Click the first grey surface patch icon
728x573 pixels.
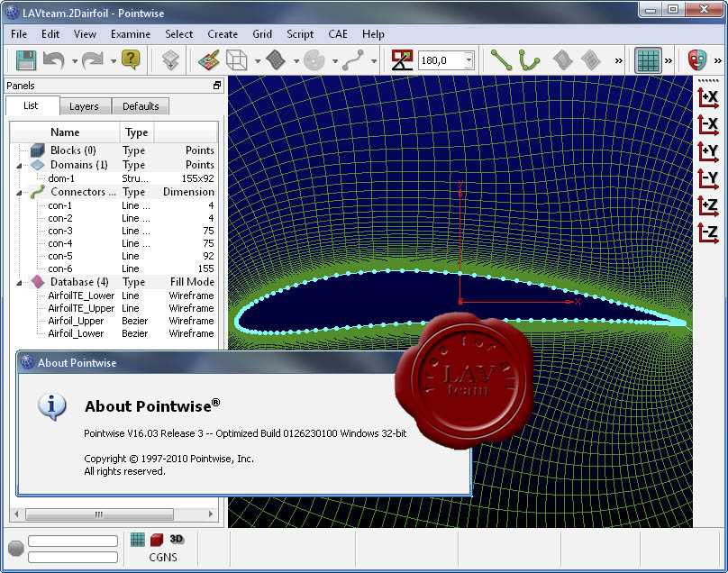(x=563, y=60)
